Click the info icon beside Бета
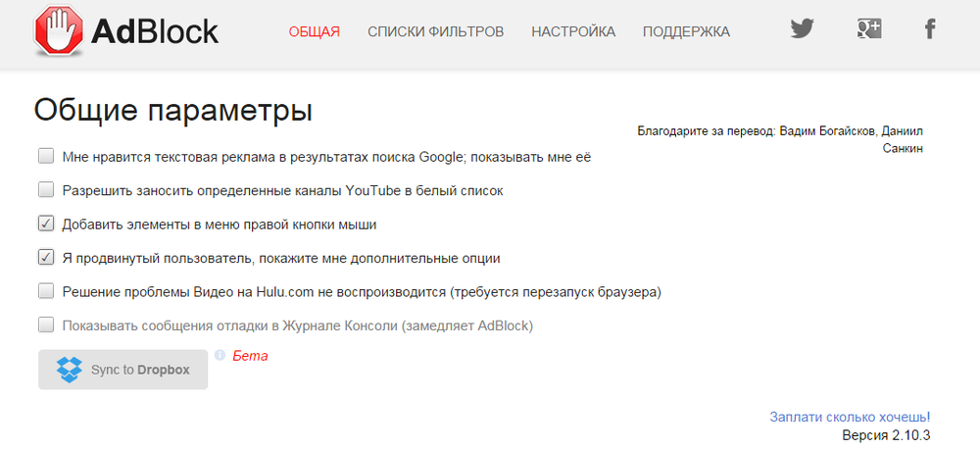980x449 pixels. [220, 355]
